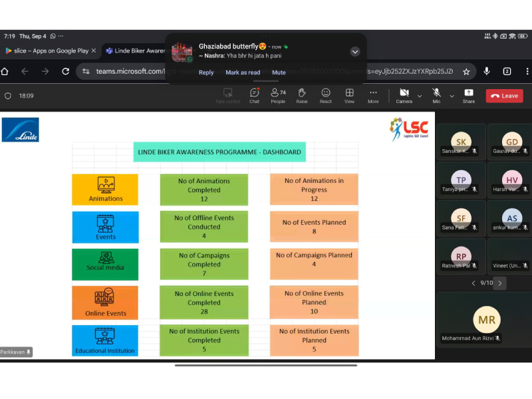Turn on the camera

[404, 95]
